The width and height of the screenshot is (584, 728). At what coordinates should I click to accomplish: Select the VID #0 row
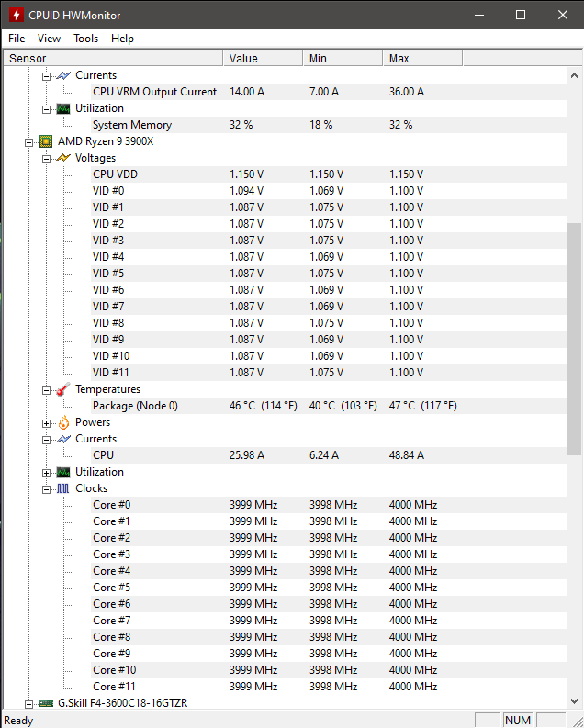[329, 191]
